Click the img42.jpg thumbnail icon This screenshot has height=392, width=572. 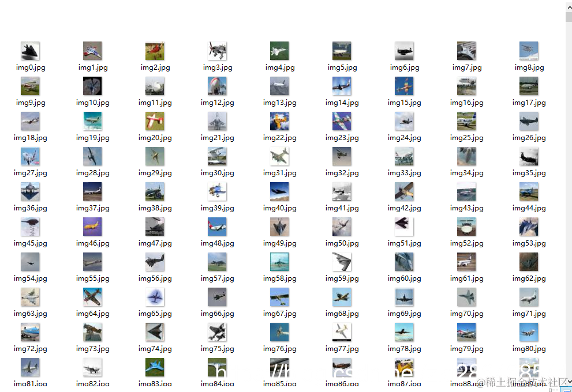click(404, 191)
